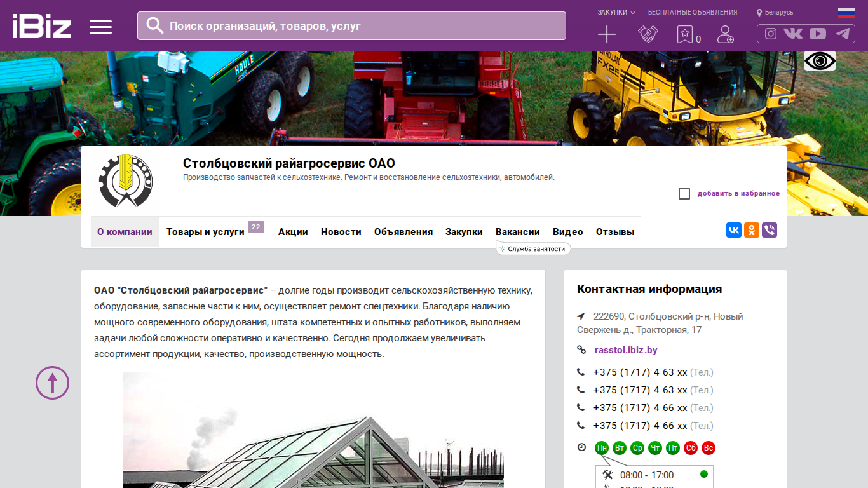The width and height of the screenshot is (868, 488).
Task: Click the '08:00 - 17:00' working hours
Action: pyautogui.click(x=647, y=475)
